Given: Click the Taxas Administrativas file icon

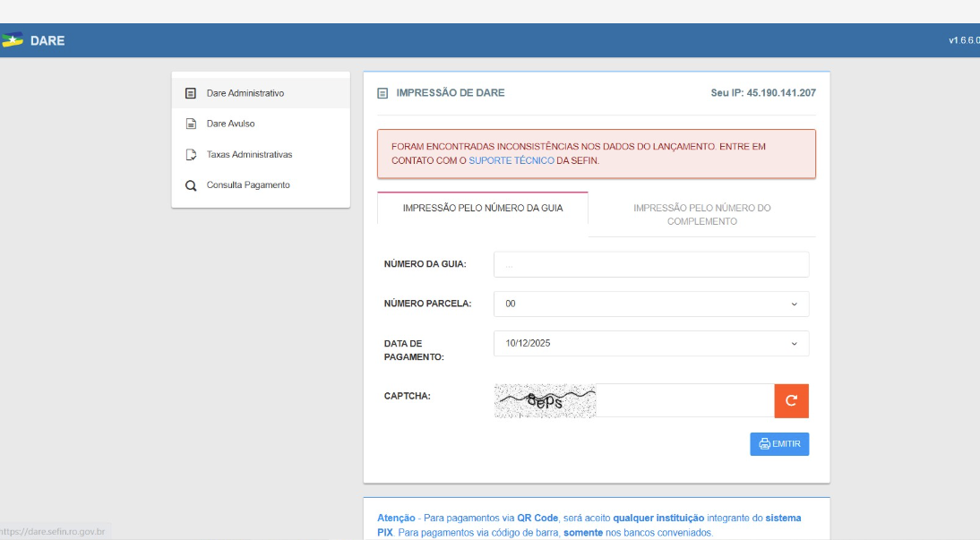Looking at the screenshot, I should click(190, 155).
